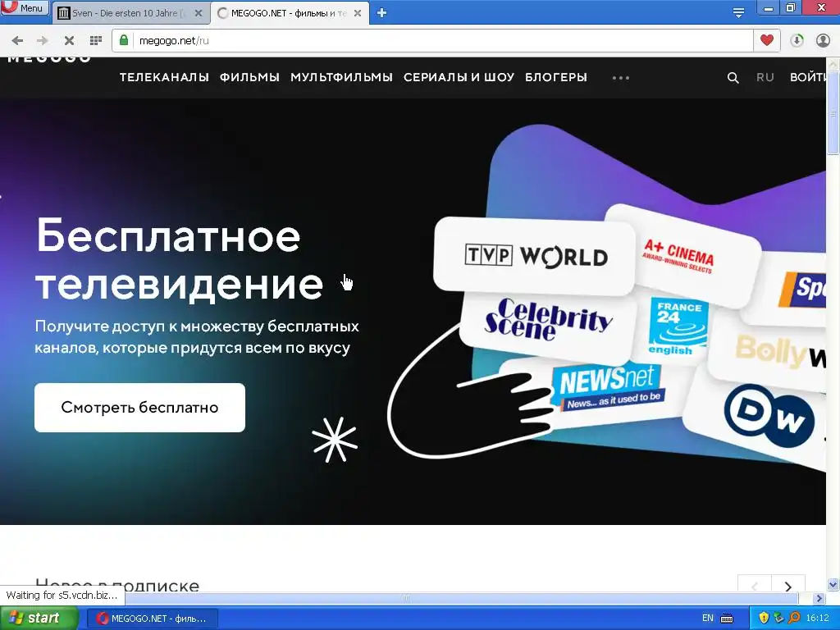Image resolution: width=840 pixels, height=630 pixels.
Task: Click the horizontal scrollbar right arrow
Action: click(819, 598)
